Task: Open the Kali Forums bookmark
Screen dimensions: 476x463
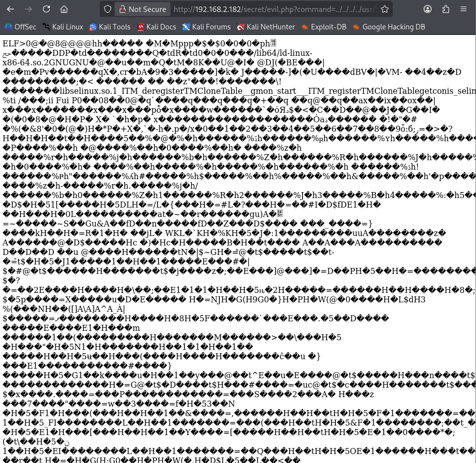Action: click(206, 27)
